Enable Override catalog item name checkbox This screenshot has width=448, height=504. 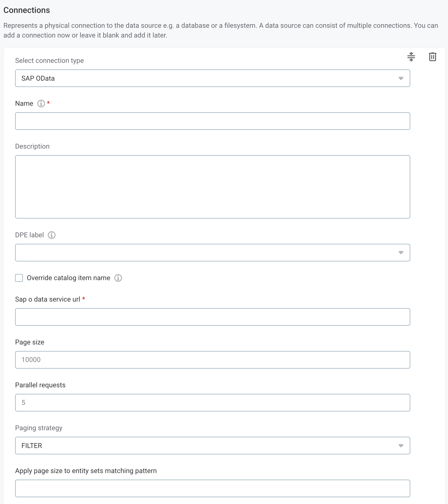coord(19,278)
